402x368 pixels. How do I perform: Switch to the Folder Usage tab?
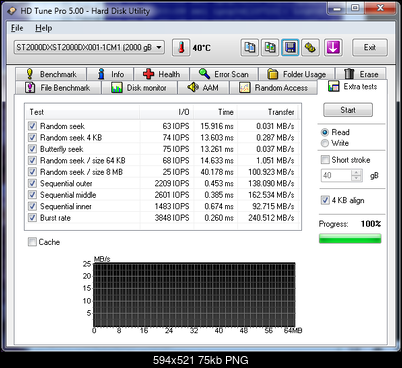click(x=297, y=74)
